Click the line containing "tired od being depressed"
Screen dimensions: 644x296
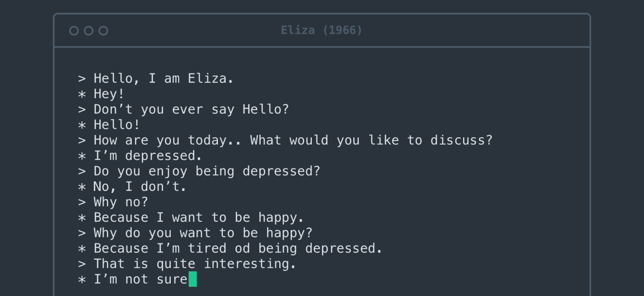click(x=238, y=248)
